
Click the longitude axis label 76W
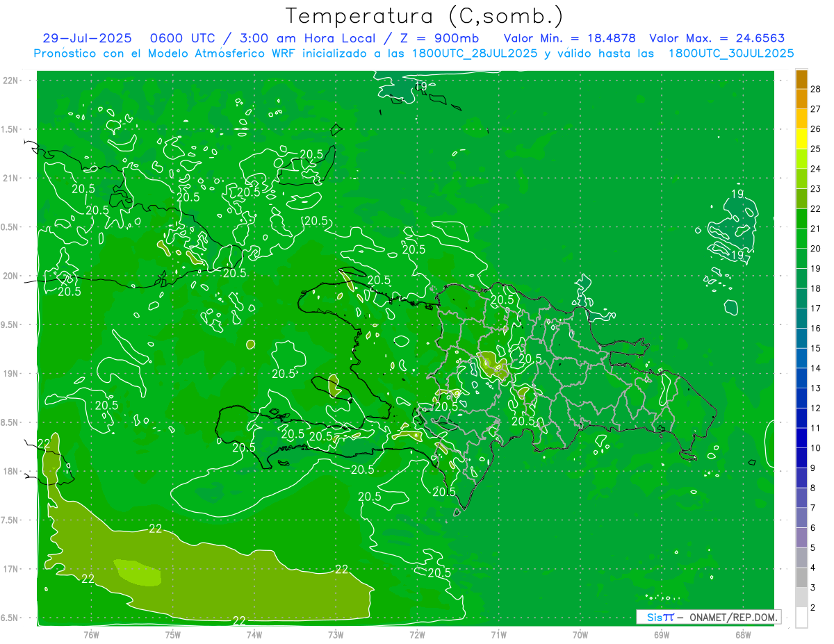click(x=91, y=634)
